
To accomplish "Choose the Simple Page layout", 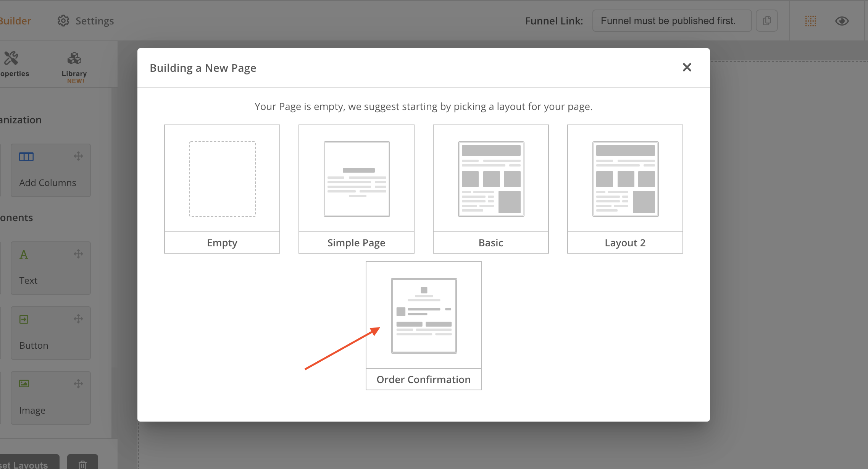I will (356, 179).
